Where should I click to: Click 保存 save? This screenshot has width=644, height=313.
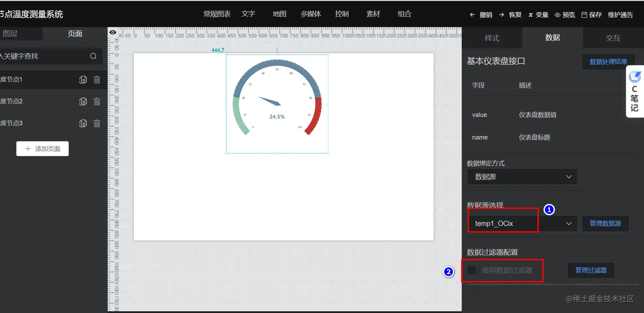(x=592, y=14)
